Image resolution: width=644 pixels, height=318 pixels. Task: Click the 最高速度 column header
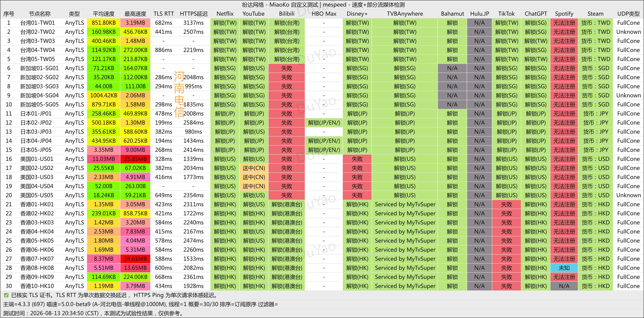pos(135,14)
